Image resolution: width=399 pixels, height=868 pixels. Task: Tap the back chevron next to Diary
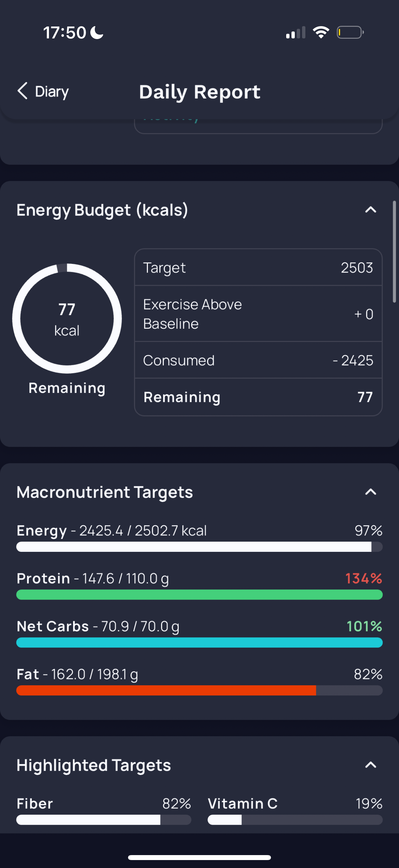(x=22, y=91)
